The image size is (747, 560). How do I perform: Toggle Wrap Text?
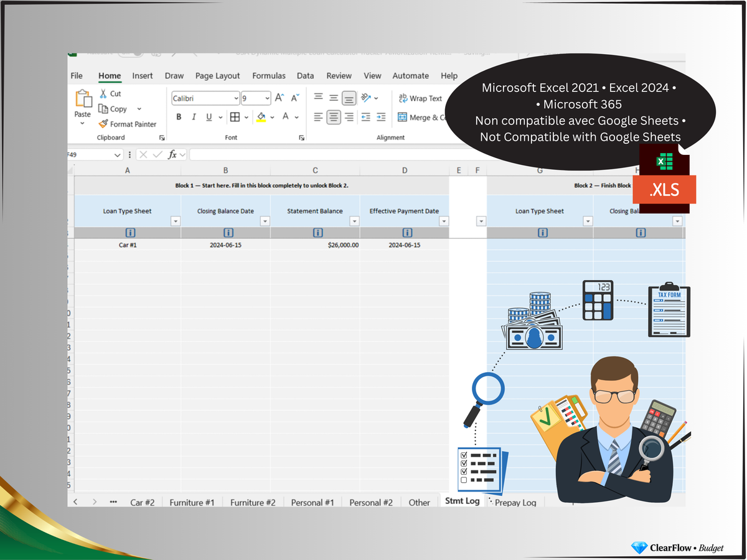click(420, 98)
